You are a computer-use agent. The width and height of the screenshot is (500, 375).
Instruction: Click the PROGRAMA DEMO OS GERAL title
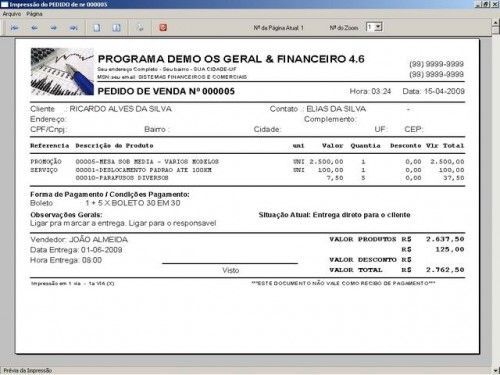[x=231, y=59]
